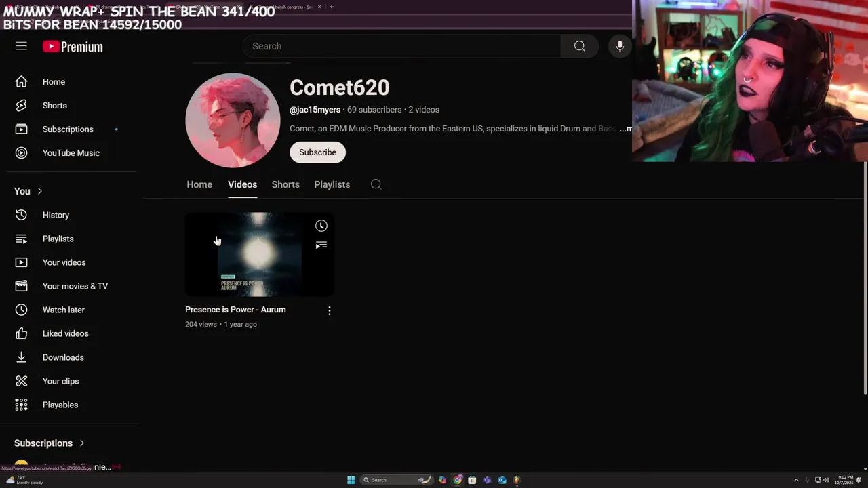Screen dimensions: 868x488
Task: Open Copilot from taskbar
Action: coord(442,480)
